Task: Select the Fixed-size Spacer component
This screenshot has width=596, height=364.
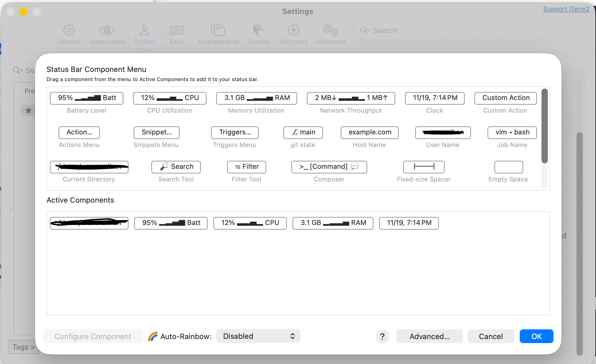Action: 424,167
